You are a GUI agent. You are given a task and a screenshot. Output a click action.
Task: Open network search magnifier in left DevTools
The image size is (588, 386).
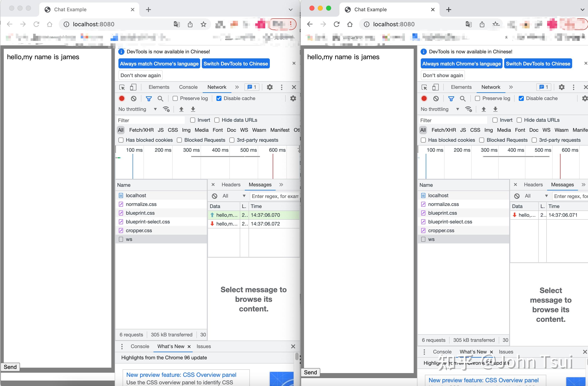coord(160,99)
